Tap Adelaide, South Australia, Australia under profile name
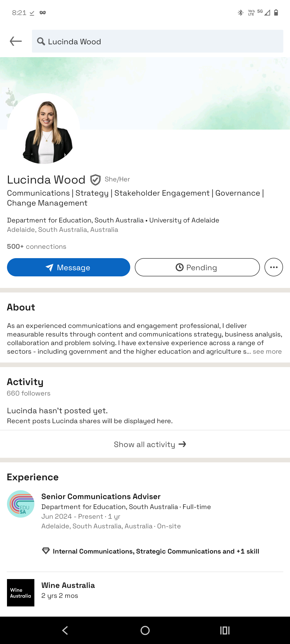The height and width of the screenshot is (644, 290). pyautogui.click(x=63, y=230)
